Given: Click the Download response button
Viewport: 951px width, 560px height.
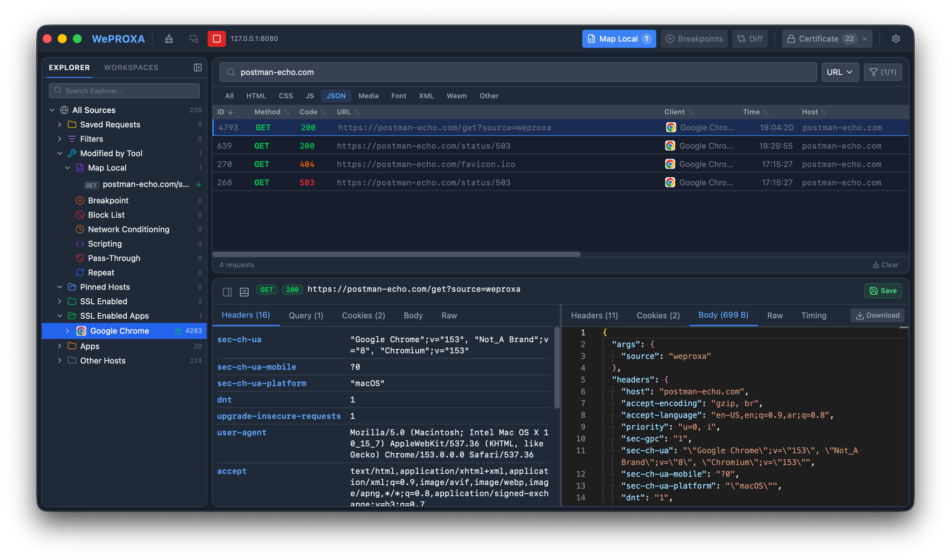Looking at the screenshot, I should tap(877, 315).
